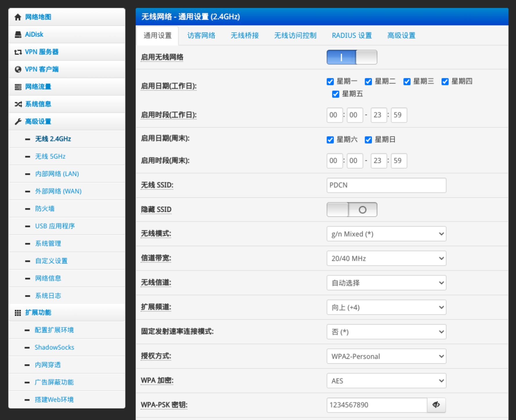Click the grid icon beside 扩展功能
The width and height of the screenshot is (516, 420).
tap(18, 313)
